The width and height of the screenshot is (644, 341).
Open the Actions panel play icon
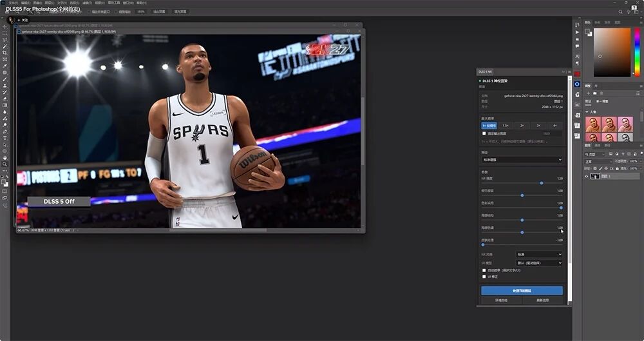(x=577, y=32)
